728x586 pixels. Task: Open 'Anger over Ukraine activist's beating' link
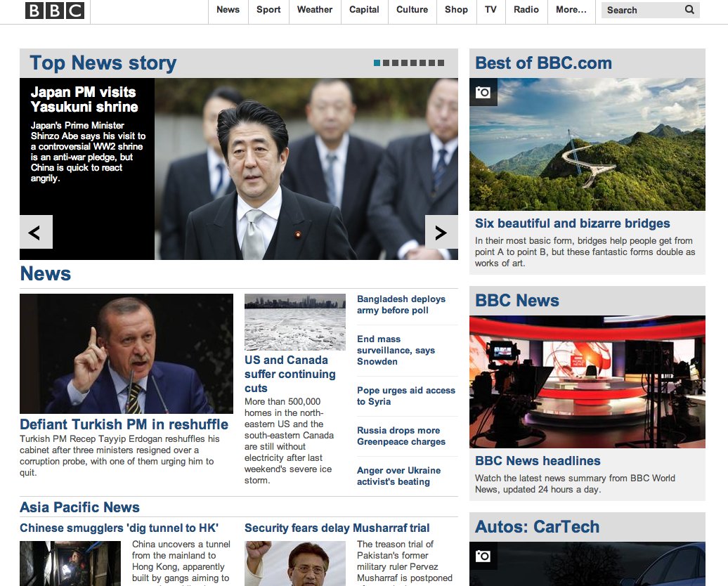[399, 476]
